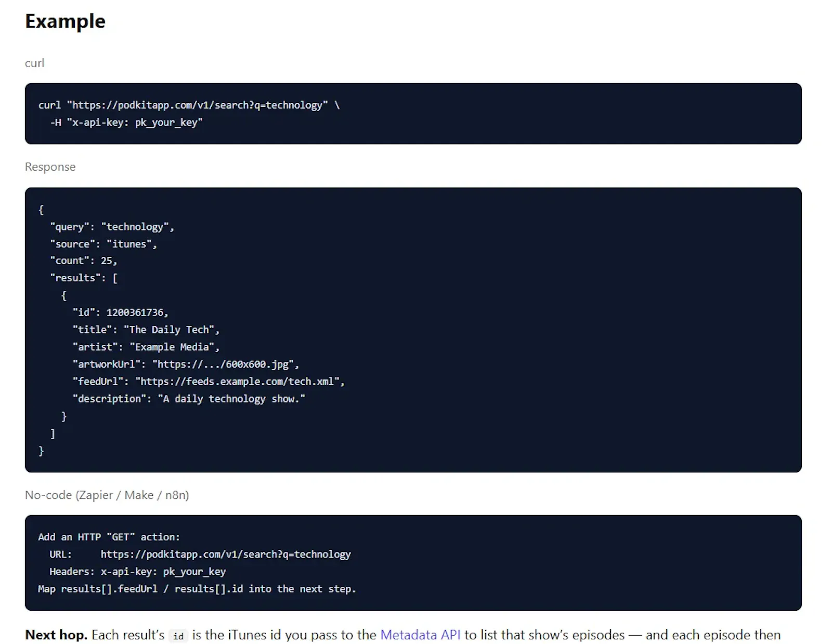
Task: Click the "Response" label
Action: [x=50, y=166]
